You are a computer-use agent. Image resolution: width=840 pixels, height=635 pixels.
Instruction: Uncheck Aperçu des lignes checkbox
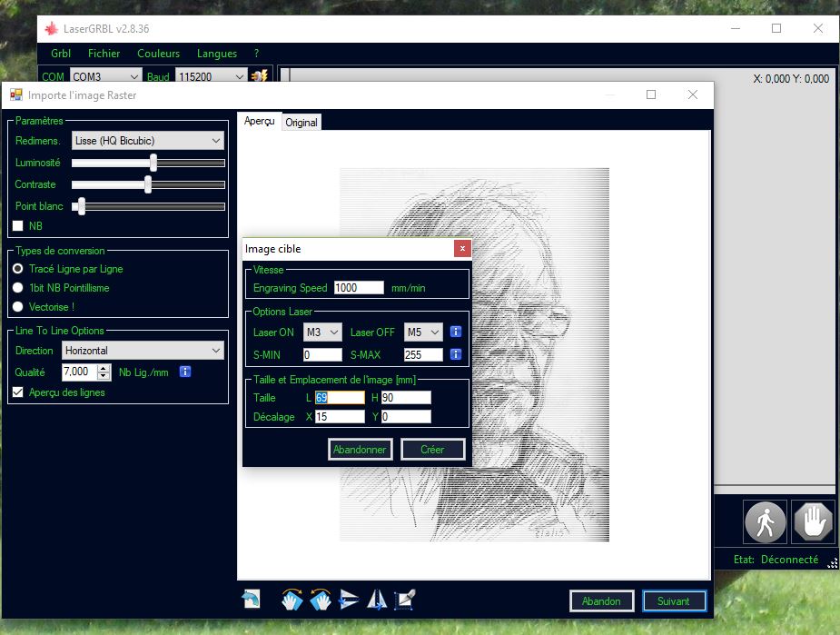click(17, 392)
